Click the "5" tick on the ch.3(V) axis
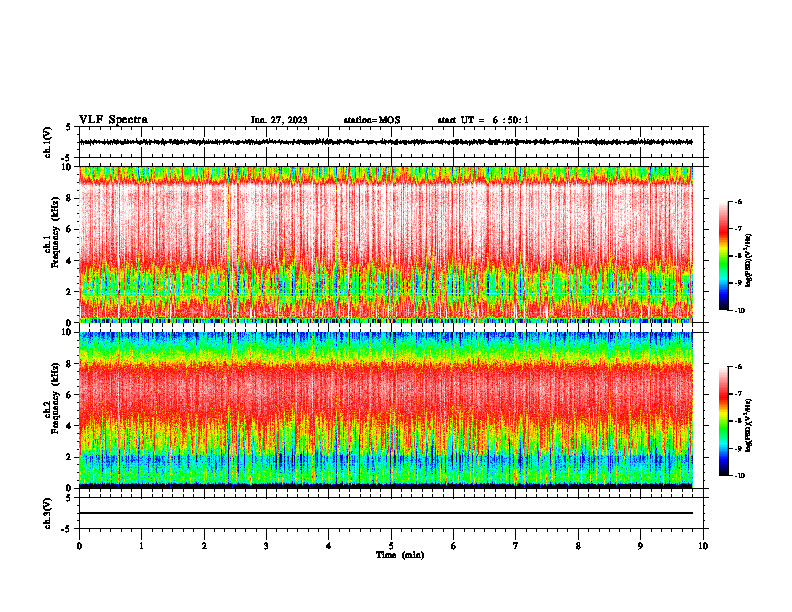Screen dimensions: 792x612 pos(69,498)
